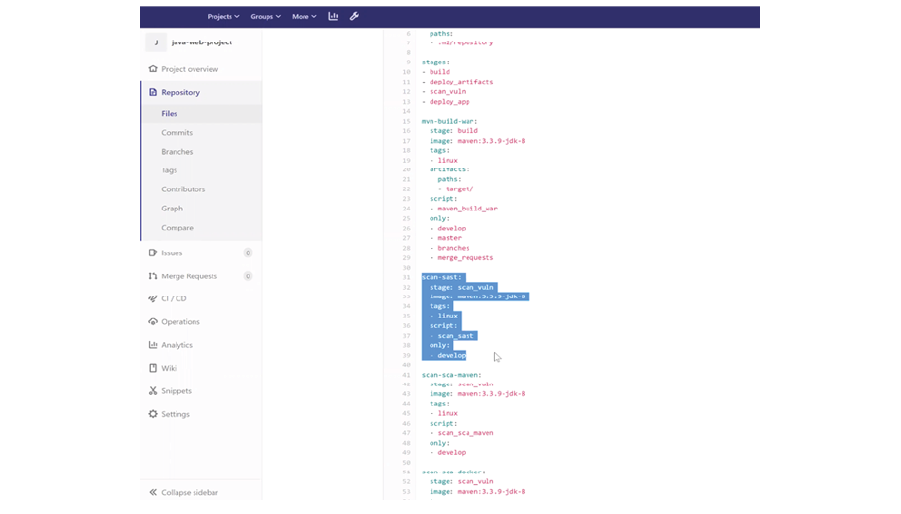The width and height of the screenshot is (901, 514).
Task: Click the Project overview home icon
Action: pos(153,69)
